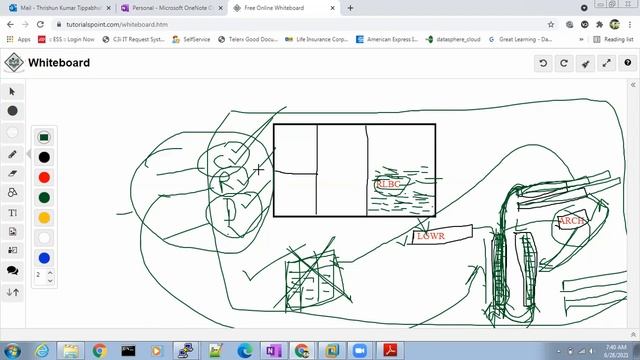Open Great Learning bookmark
This screenshot has height=360, width=640.
[520, 40]
